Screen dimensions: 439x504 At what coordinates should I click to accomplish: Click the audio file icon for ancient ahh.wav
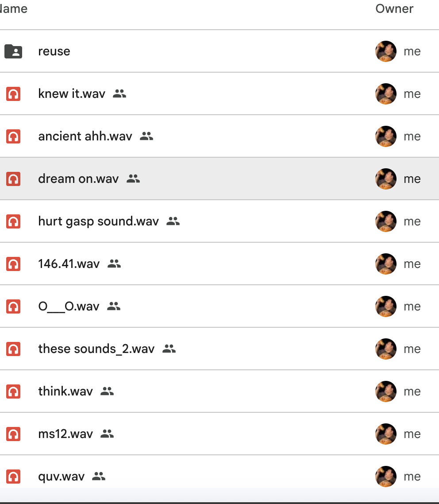coord(13,136)
